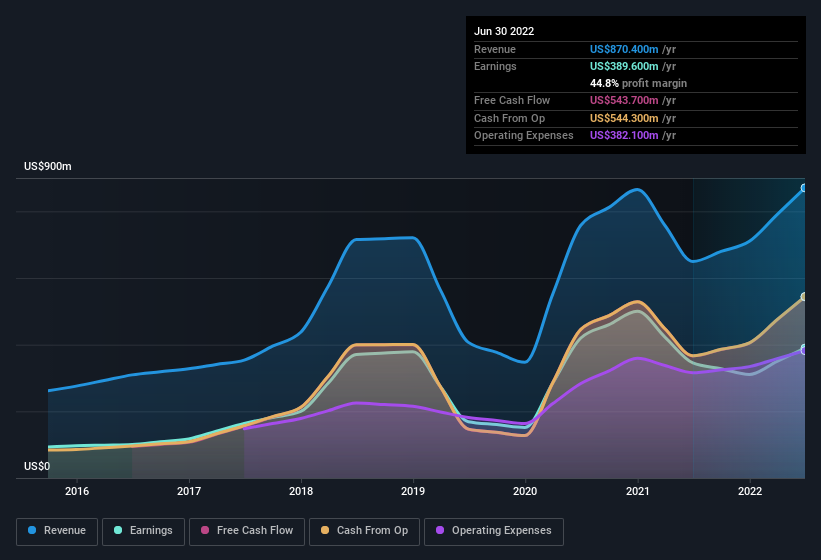
Task: Click the Cash From Op label in tooltip
Action: (x=509, y=118)
